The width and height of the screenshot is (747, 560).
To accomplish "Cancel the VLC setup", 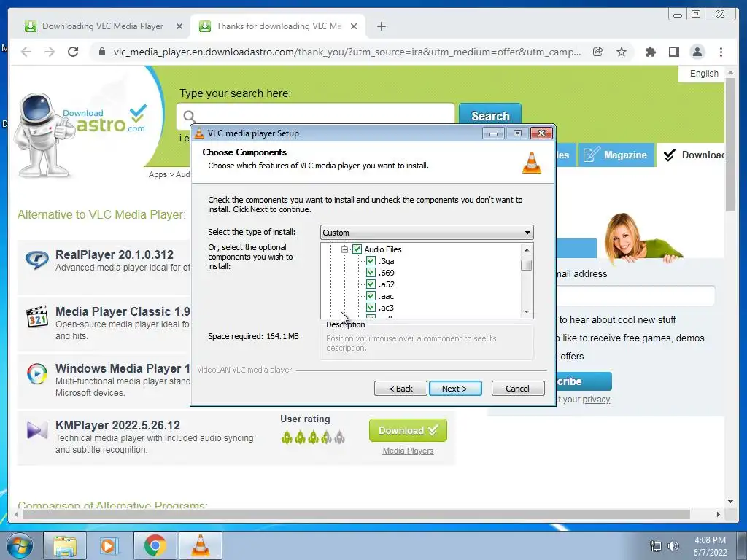I will 518,389.
